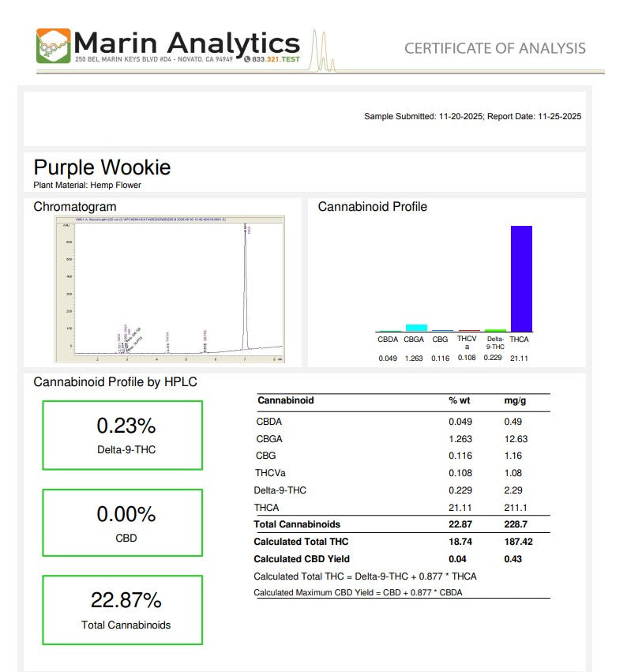Click the 22.87% Total Cannabinoids summary box
This screenshot has width=642, height=672.
click(122, 610)
